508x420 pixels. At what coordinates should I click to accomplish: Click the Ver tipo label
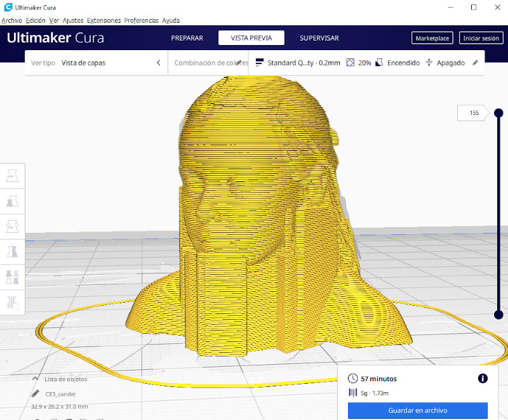43,63
